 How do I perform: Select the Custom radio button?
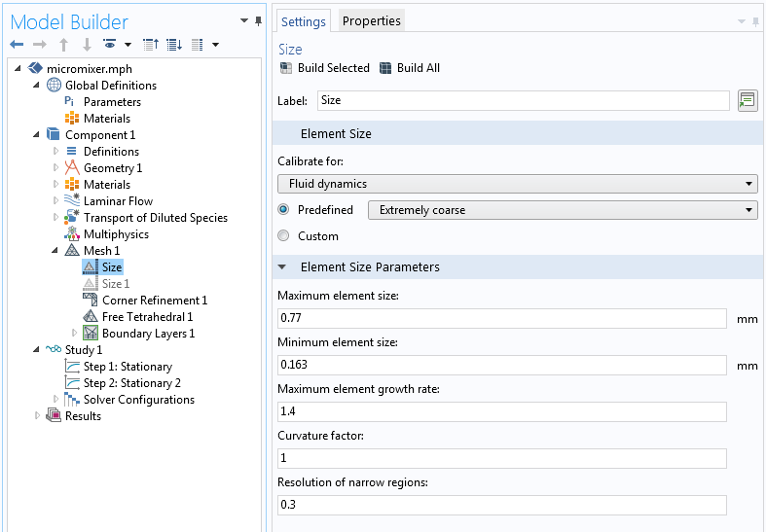(283, 235)
